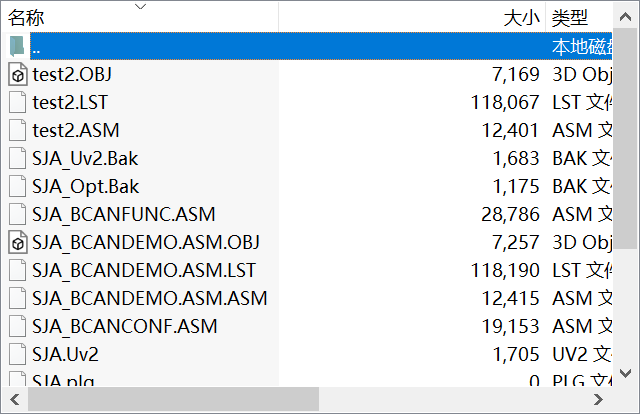Click the test2.ASM file icon
The image size is (640, 414).
click(18, 130)
